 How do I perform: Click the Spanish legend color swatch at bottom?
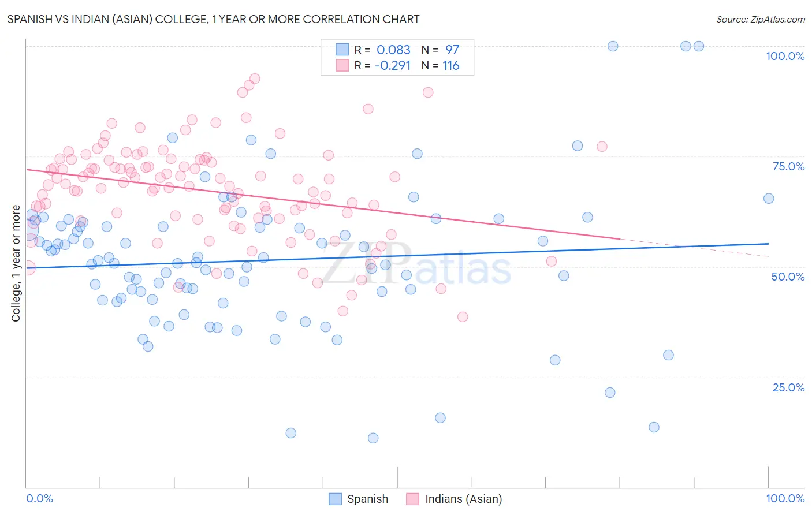coord(336,499)
